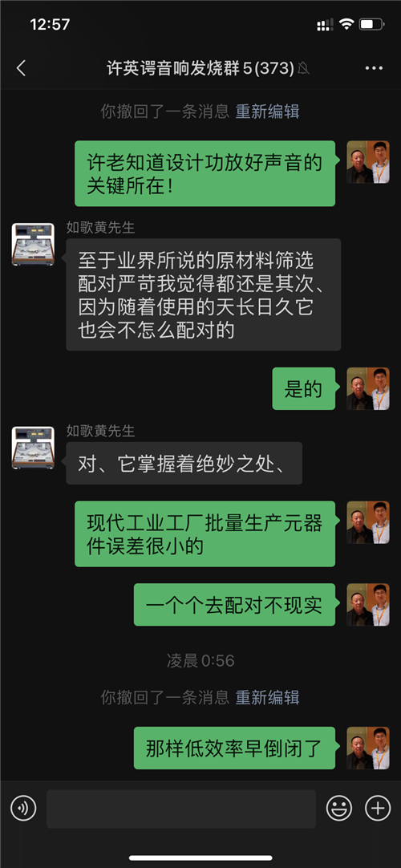Select the message 一个个去配对不现实
The image size is (401, 868).
click(x=234, y=605)
